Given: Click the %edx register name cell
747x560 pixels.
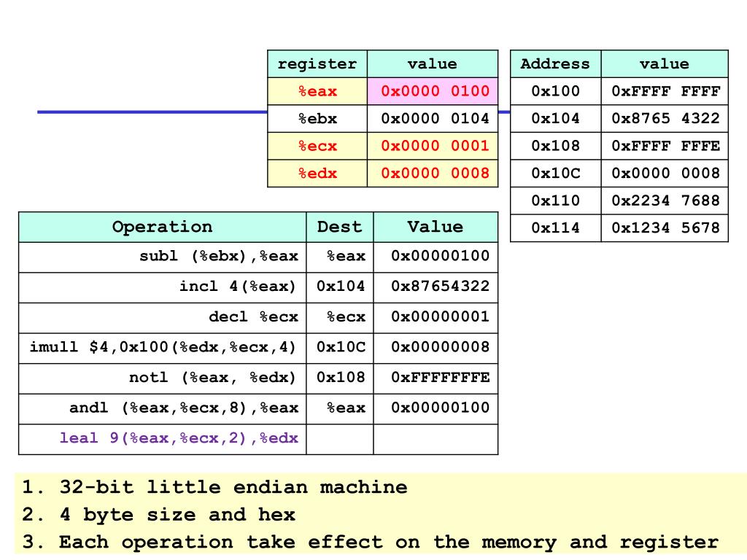Looking at the screenshot, I should tap(317, 174).
